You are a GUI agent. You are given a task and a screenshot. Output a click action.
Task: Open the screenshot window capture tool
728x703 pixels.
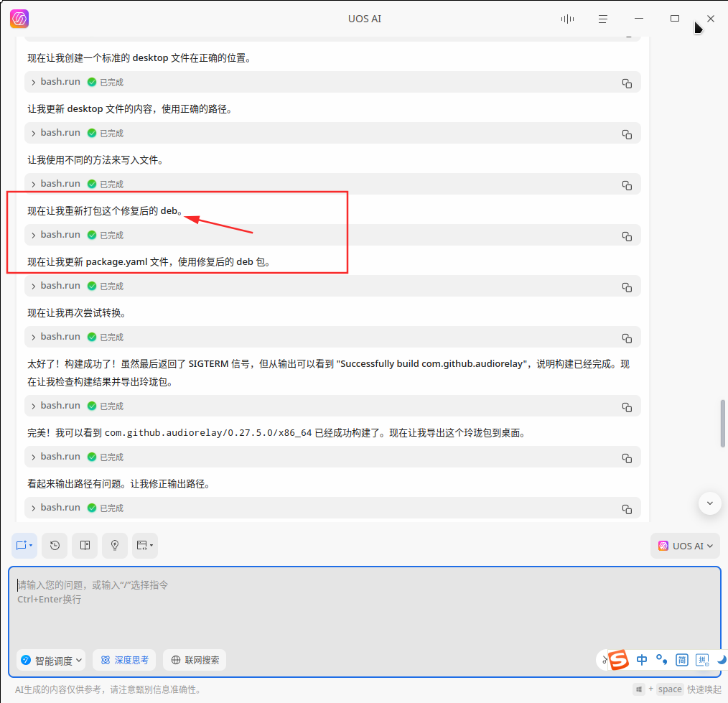coord(145,545)
